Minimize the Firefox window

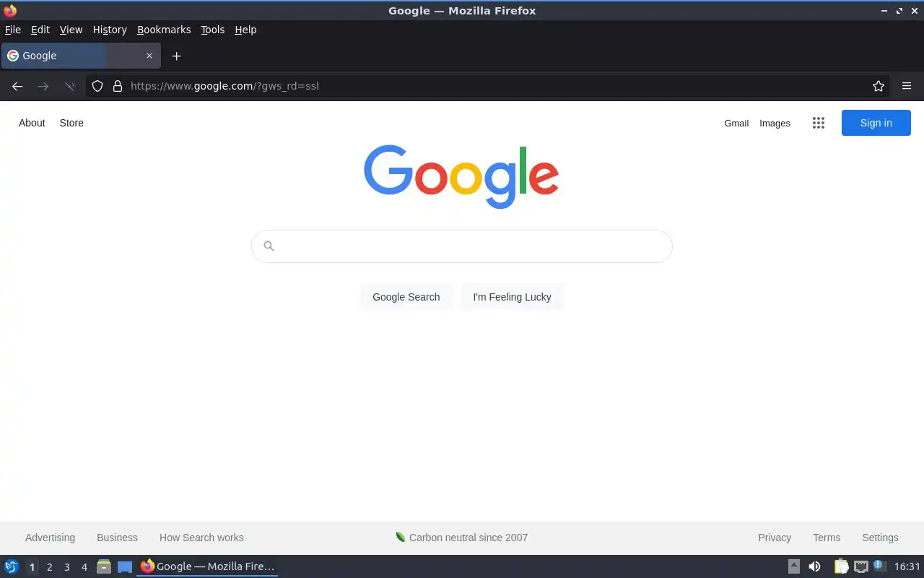point(884,11)
